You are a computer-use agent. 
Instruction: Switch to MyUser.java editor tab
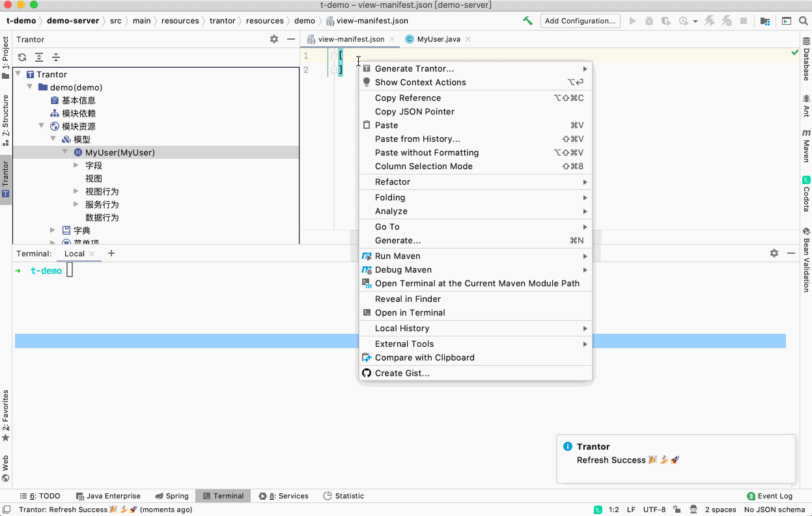(x=438, y=39)
